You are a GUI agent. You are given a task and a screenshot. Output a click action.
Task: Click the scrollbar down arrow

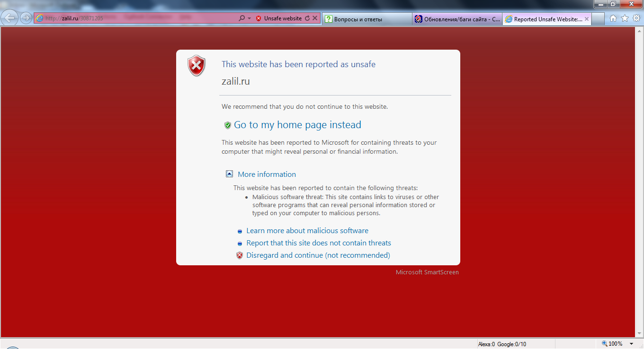(639, 334)
